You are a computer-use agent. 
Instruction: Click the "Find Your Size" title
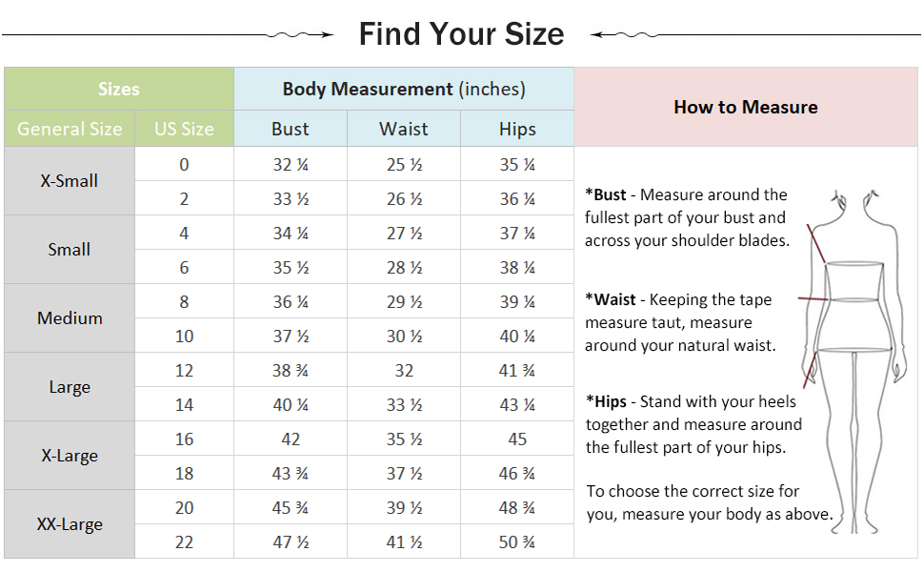(x=461, y=35)
